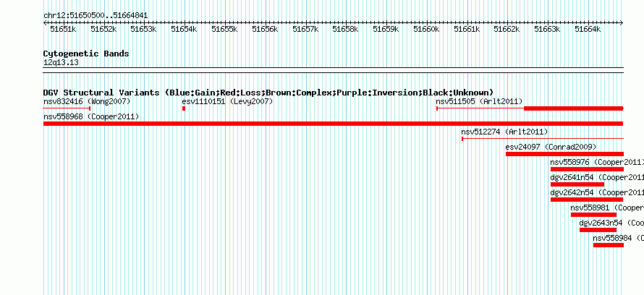Click the nsv832416 (Wong2007) variant label
This screenshot has width=644, height=295.
[x=87, y=101]
